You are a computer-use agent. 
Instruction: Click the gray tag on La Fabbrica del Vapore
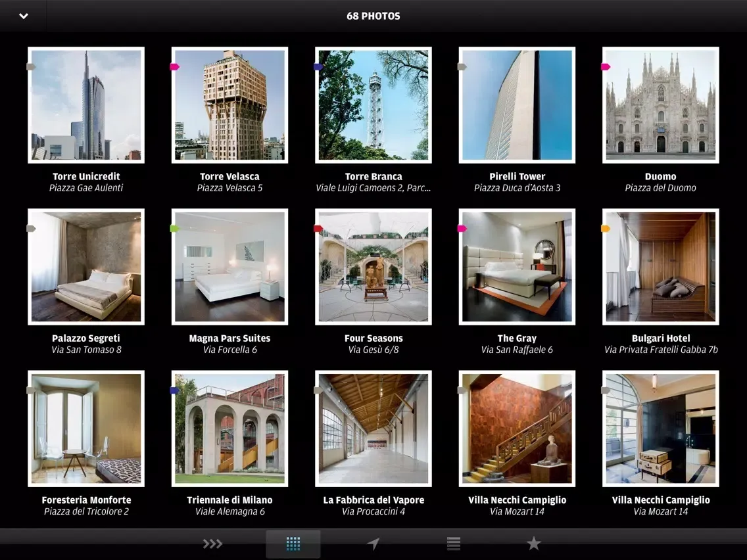coord(318,390)
